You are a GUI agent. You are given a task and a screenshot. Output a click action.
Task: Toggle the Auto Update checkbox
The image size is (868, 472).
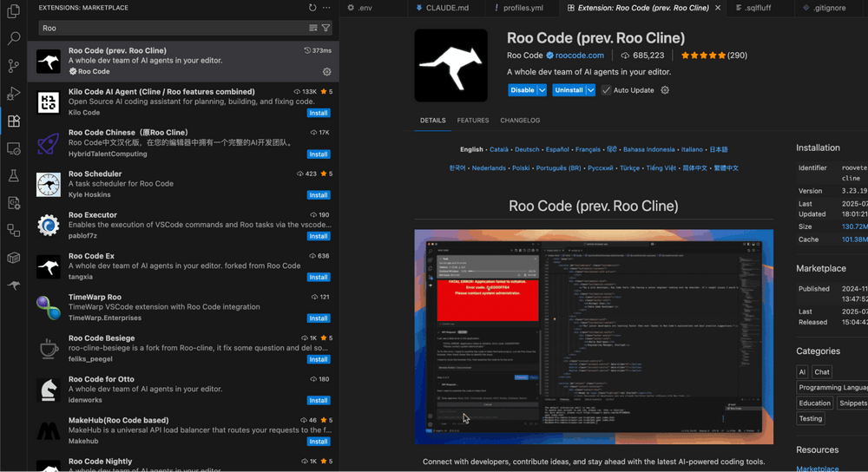606,90
